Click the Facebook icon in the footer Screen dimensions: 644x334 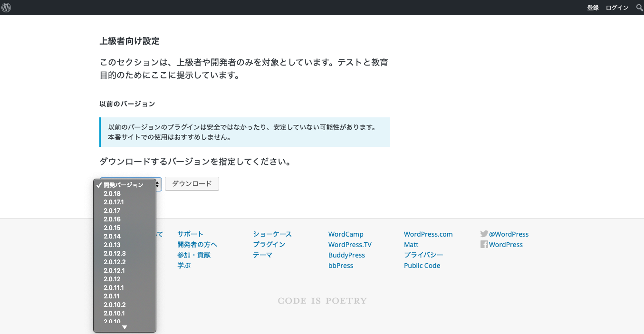[484, 245]
